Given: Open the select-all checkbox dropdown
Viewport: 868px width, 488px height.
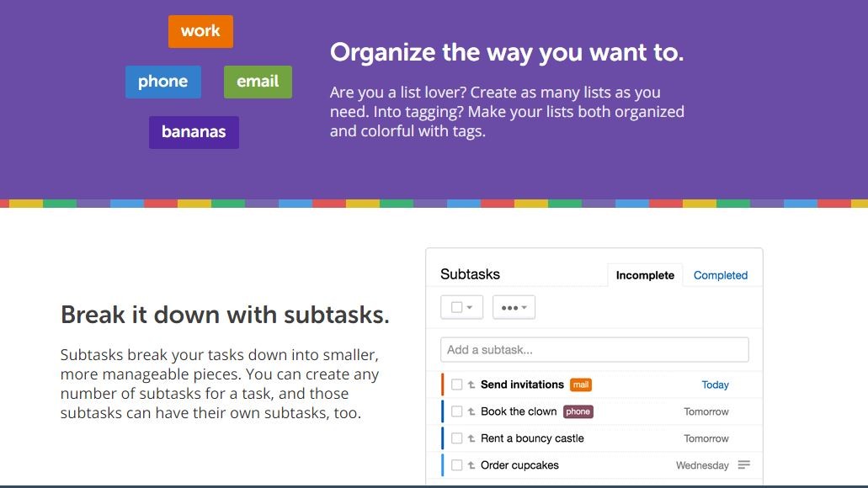Looking at the screenshot, I should coord(461,307).
